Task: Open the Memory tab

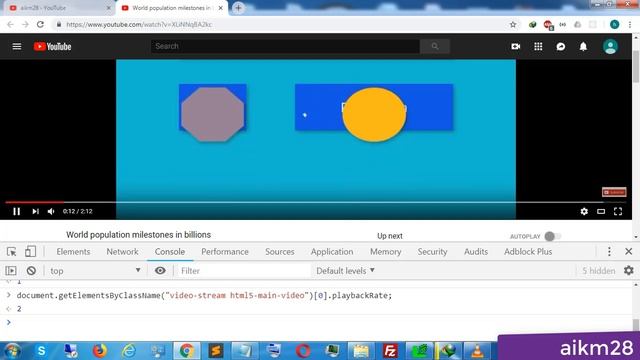Action: click(386, 251)
